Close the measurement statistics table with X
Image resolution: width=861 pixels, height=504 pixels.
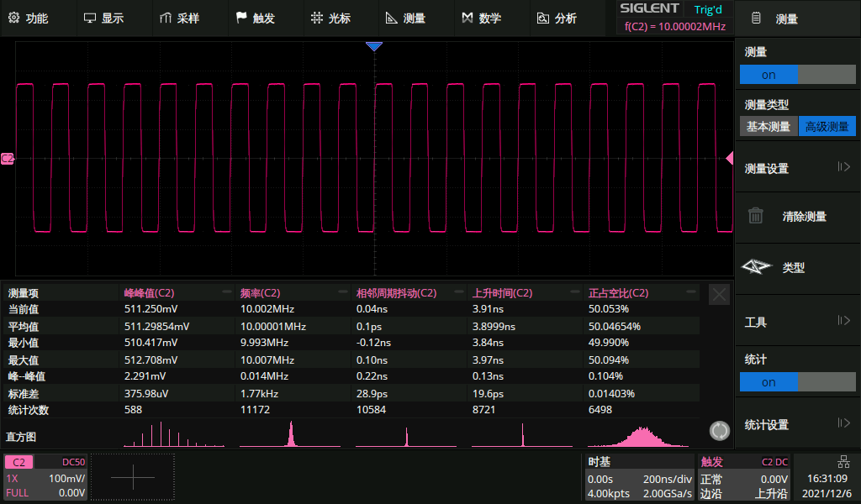click(x=719, y=294)
